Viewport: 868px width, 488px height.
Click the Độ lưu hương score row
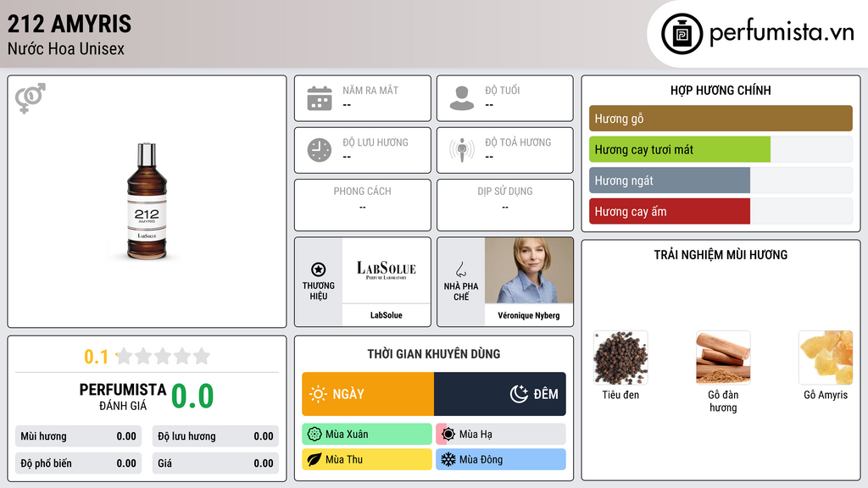pos(215,436)
